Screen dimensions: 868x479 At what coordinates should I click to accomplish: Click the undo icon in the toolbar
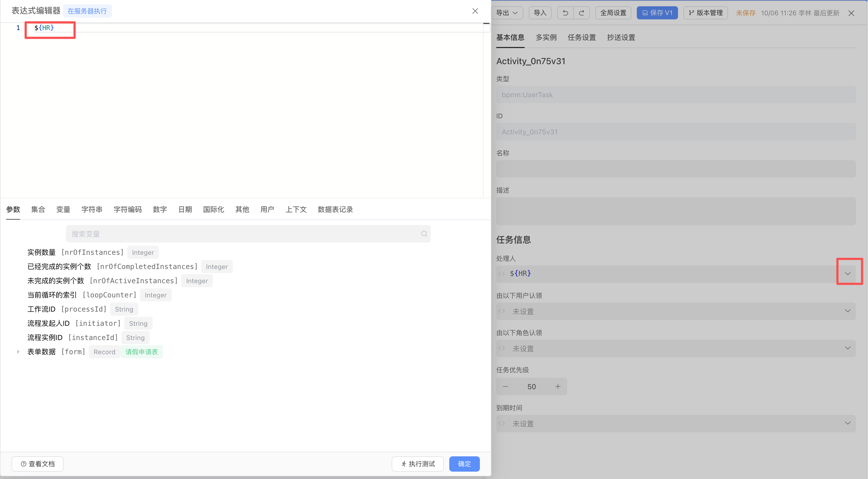[565, 13]
